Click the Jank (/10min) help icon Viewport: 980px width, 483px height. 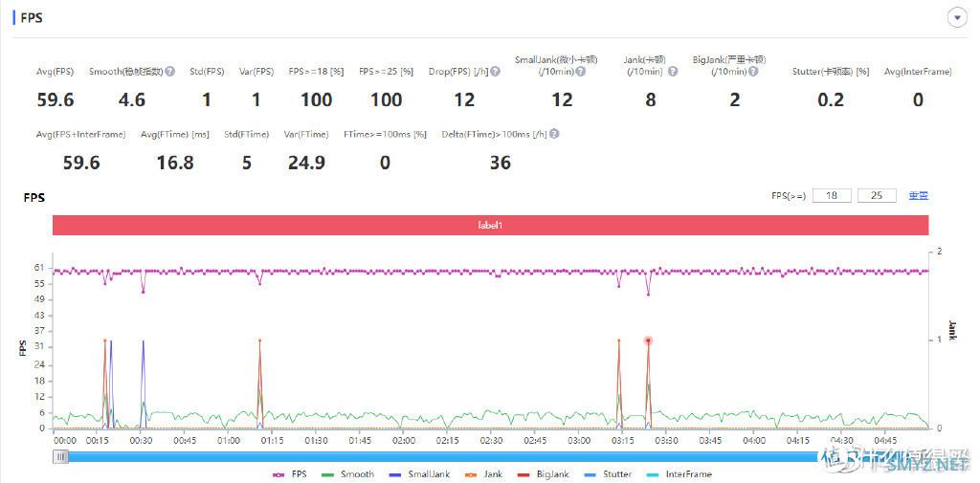673,72
